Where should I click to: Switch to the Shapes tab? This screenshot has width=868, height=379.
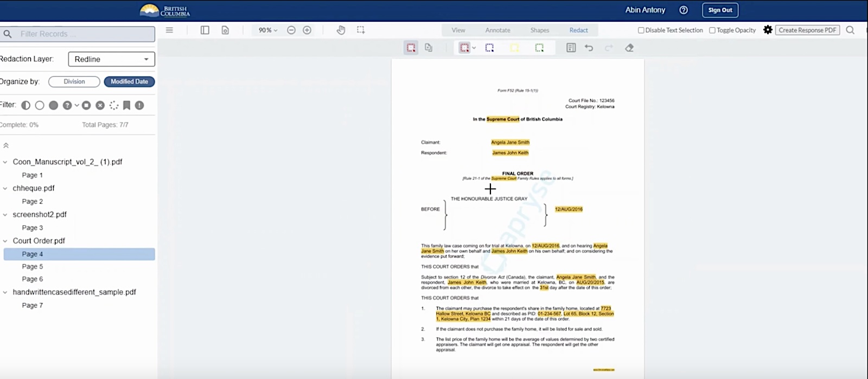click(x=539, y=30)
